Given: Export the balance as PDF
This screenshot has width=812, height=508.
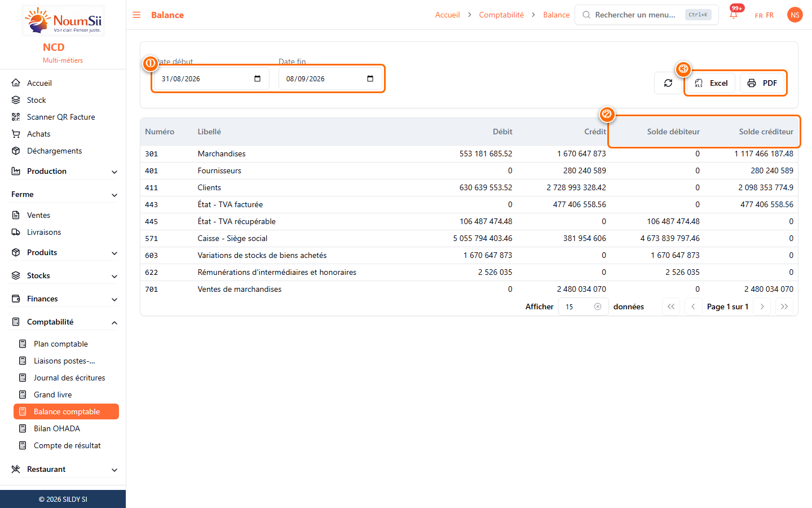Looking at the screenshot, I should tap(762, 83).
